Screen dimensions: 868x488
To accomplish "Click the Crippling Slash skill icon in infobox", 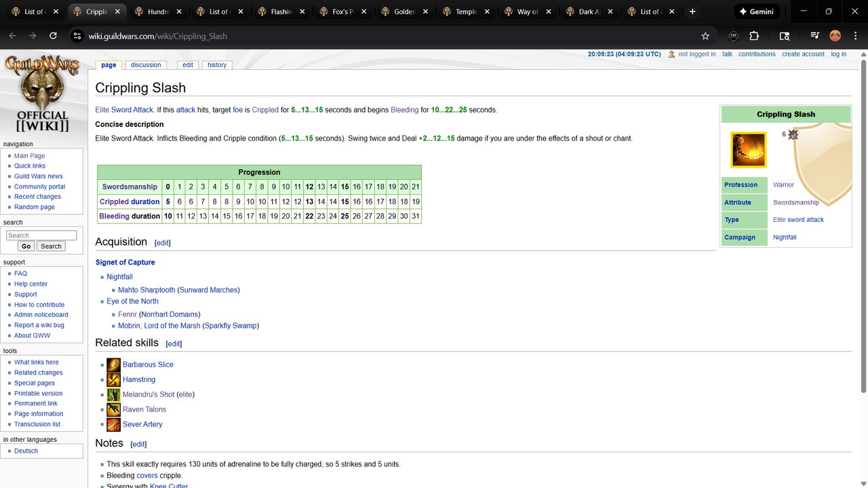I will (749, 150).
